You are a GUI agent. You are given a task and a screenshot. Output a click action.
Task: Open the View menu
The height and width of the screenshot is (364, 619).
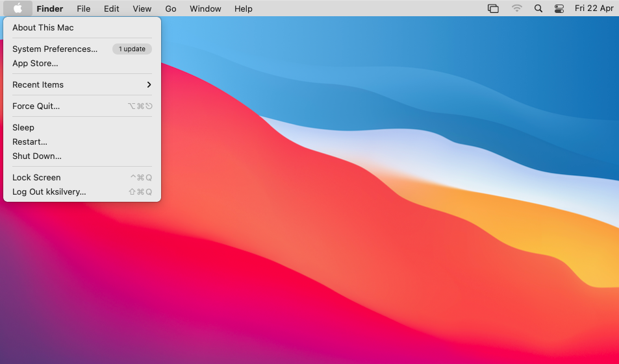[x=142, y=8]
